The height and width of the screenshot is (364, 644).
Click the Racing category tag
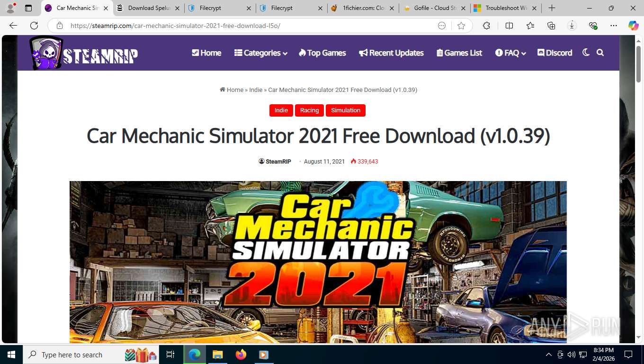(x=309, y=110)
